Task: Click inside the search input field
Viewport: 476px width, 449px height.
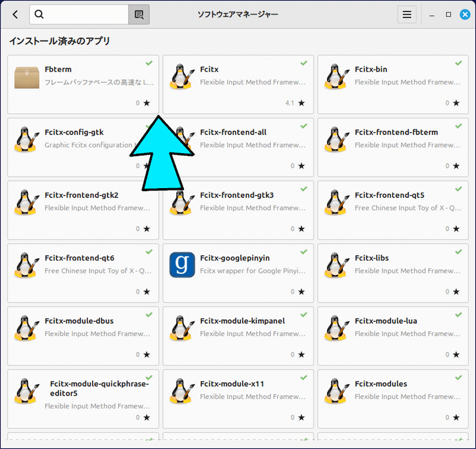Action: click(83, 14)
